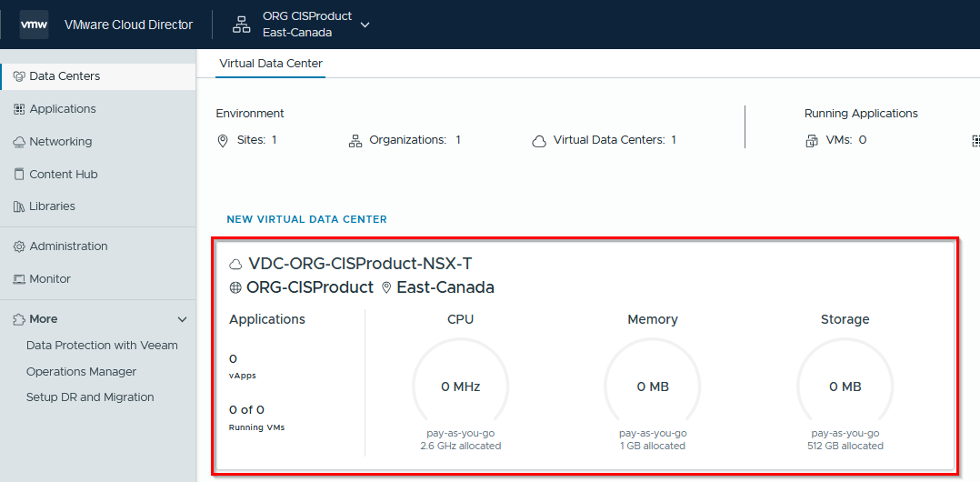Click the VMs icon under Running Applications
Viewport: 980px width, 482px height.
[x=811, y=141]
